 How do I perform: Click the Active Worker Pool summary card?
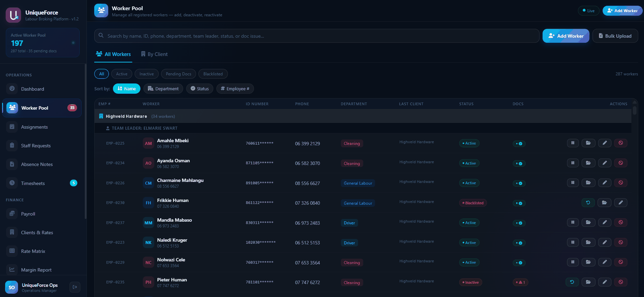(43, 43)
